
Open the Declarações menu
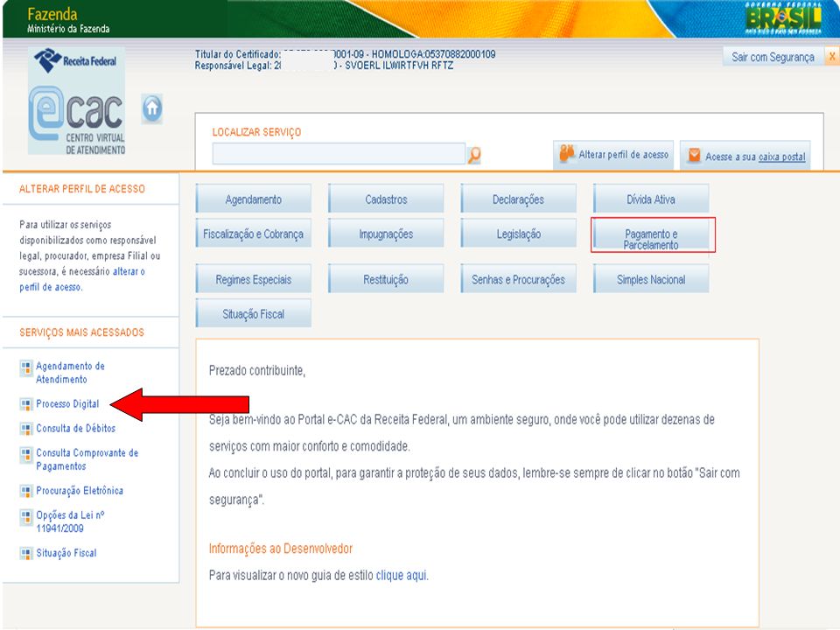coord(519,199)
